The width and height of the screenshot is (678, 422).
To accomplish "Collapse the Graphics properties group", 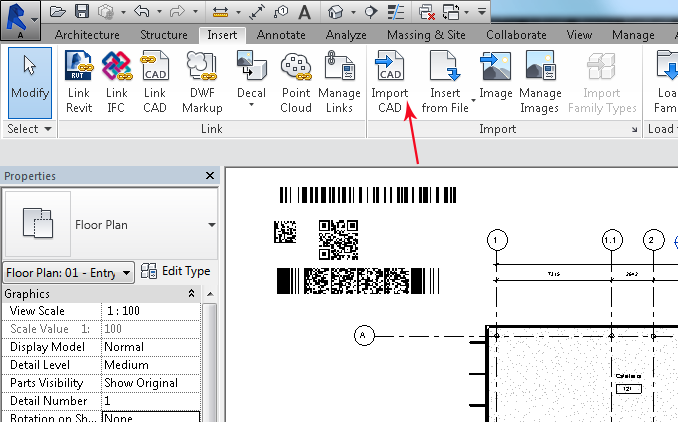I will click(191, 294).
